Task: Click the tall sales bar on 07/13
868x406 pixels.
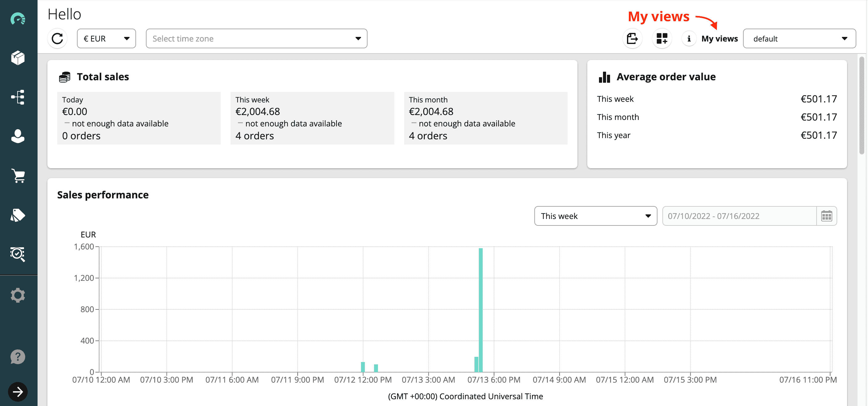Action: coord(480,310)
